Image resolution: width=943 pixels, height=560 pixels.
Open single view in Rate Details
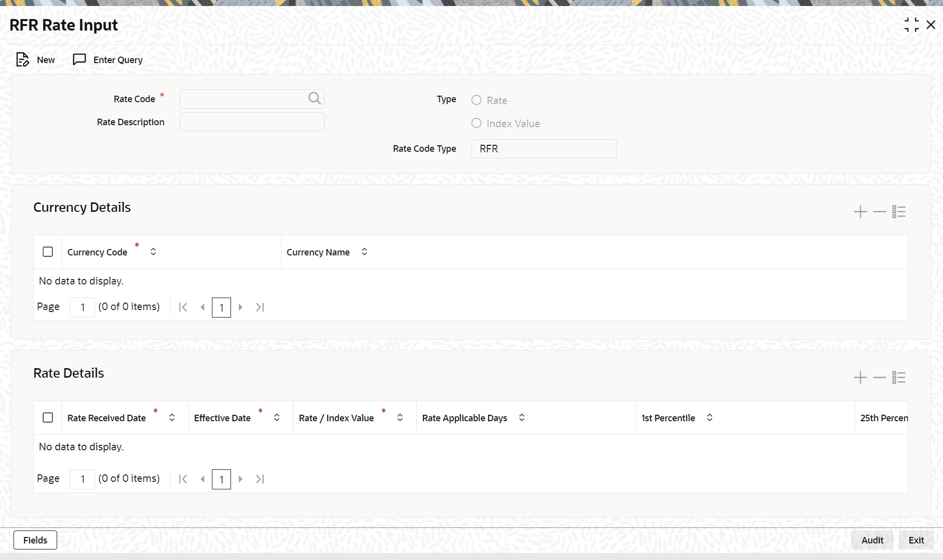[899, 378]
